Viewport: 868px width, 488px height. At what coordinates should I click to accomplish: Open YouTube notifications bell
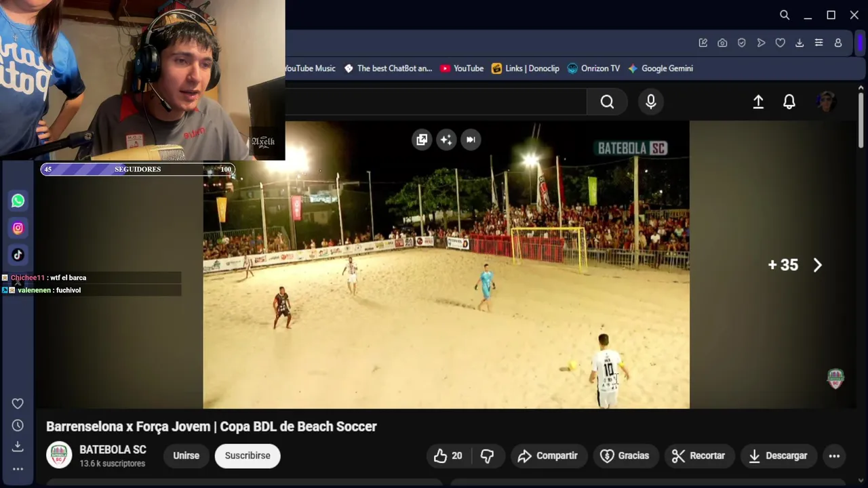(x=789, y=102)
